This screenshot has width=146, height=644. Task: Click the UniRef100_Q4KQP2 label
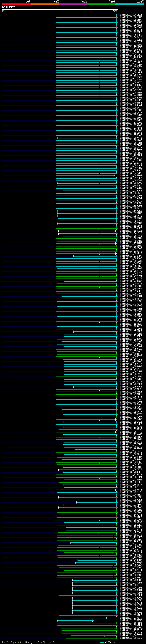pyautogui.click(x=131, y=588)
